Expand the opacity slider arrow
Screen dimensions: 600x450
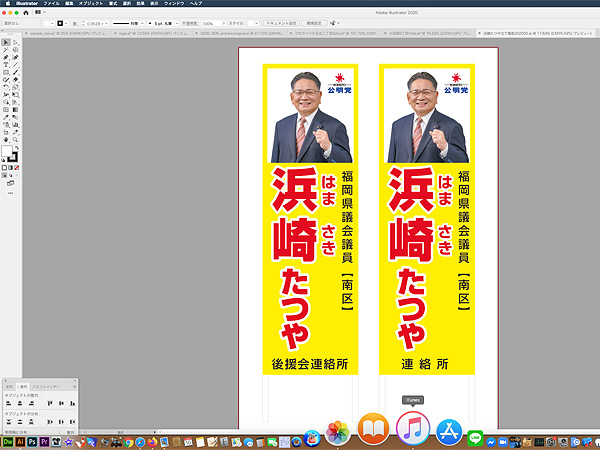click(224, 23)
